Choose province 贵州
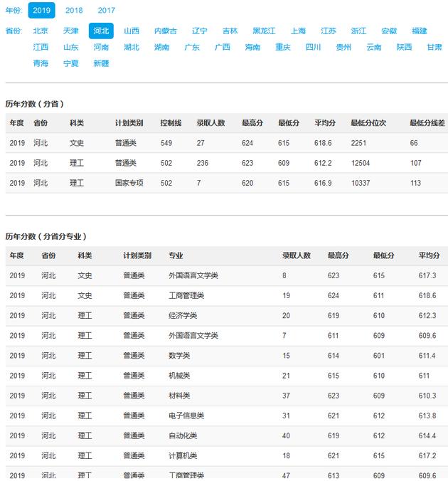The image size is (448, 481). click(343, 47)
